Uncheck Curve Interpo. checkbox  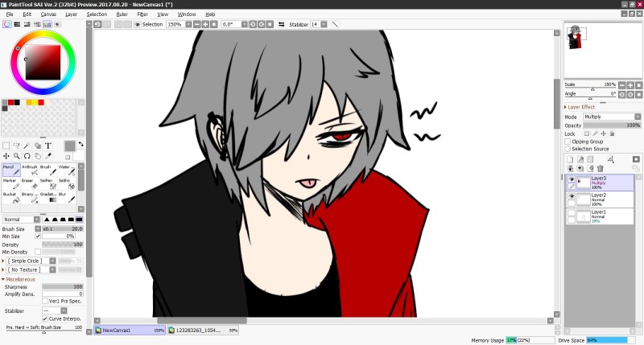(x=45, y=318)
